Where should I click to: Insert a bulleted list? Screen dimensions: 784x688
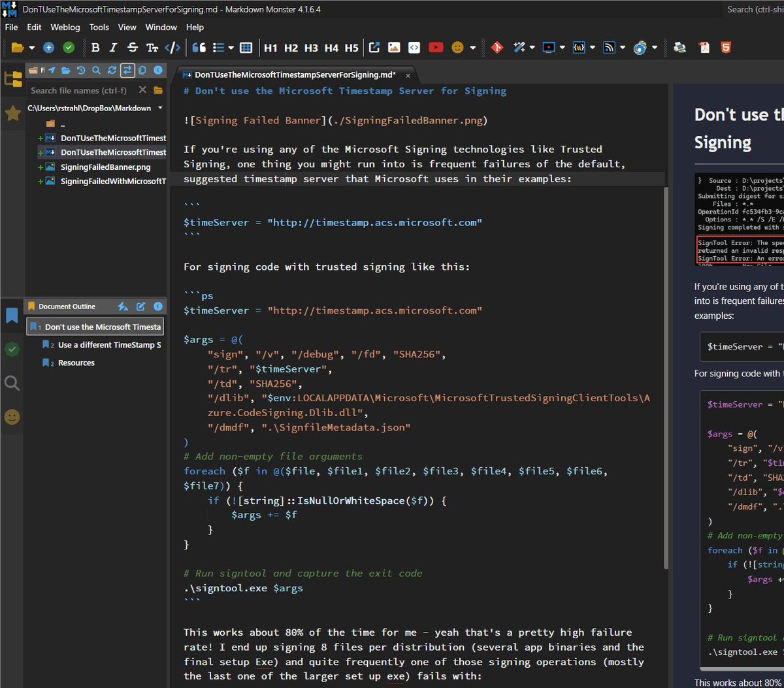(218, 47)
